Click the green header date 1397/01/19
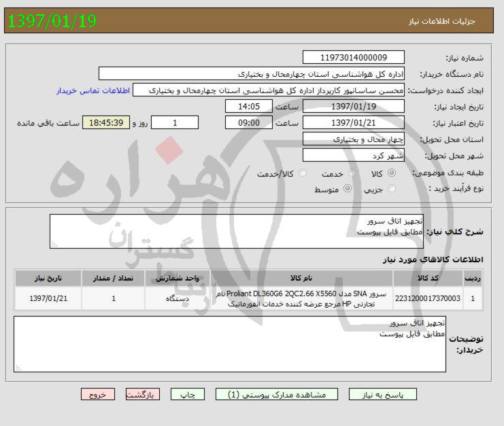Image resolution: width=504 pixels, height=426 pixels. point(52,21)
